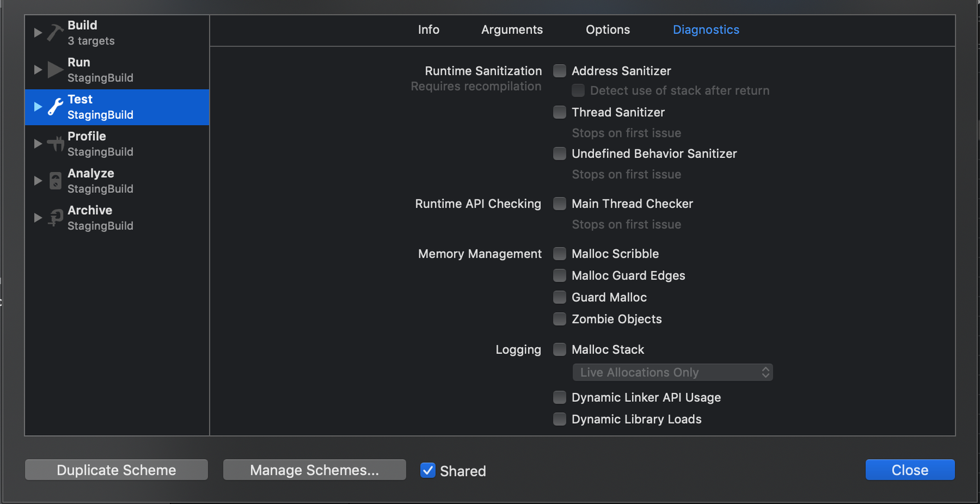
Task: Check the Main Thread Checker option
Action: 559,204
